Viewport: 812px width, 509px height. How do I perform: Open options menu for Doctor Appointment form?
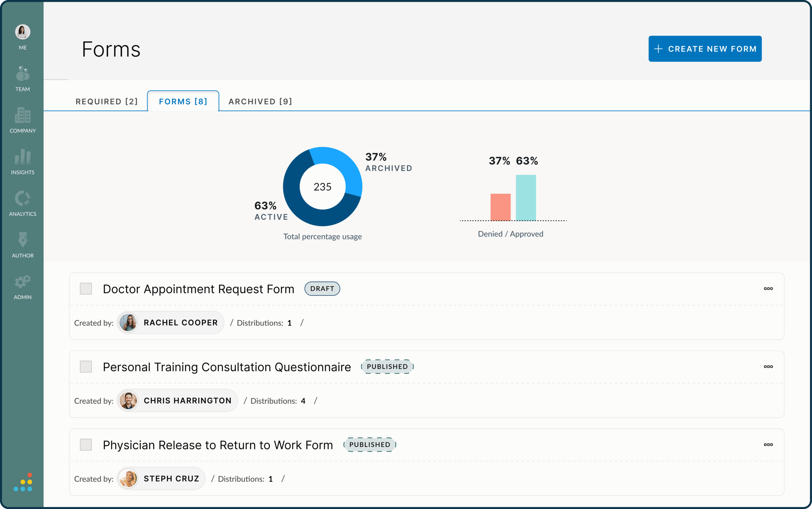pyautogui.click(x=769, y=288)
